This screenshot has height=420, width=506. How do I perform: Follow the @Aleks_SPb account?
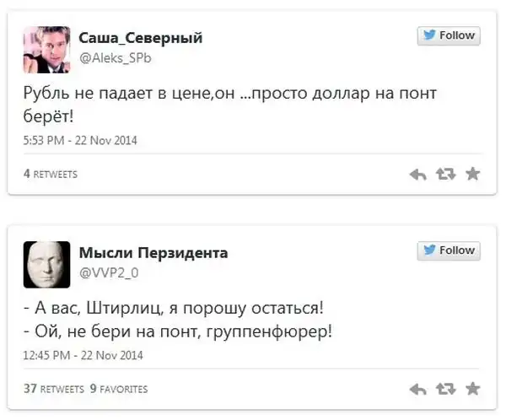449,35
